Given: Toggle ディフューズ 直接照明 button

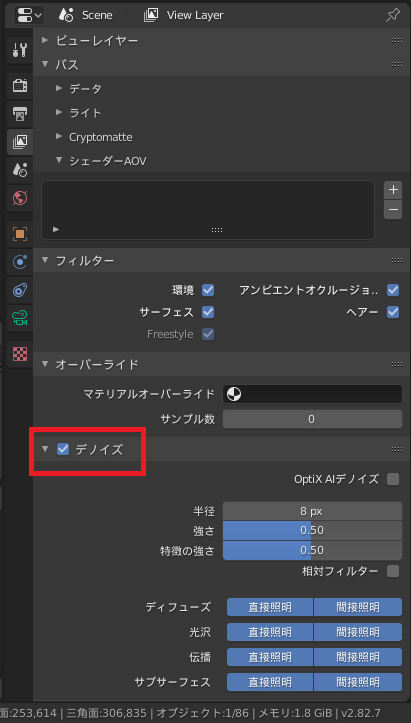Looking at the screenshot, I should [270, 607].
